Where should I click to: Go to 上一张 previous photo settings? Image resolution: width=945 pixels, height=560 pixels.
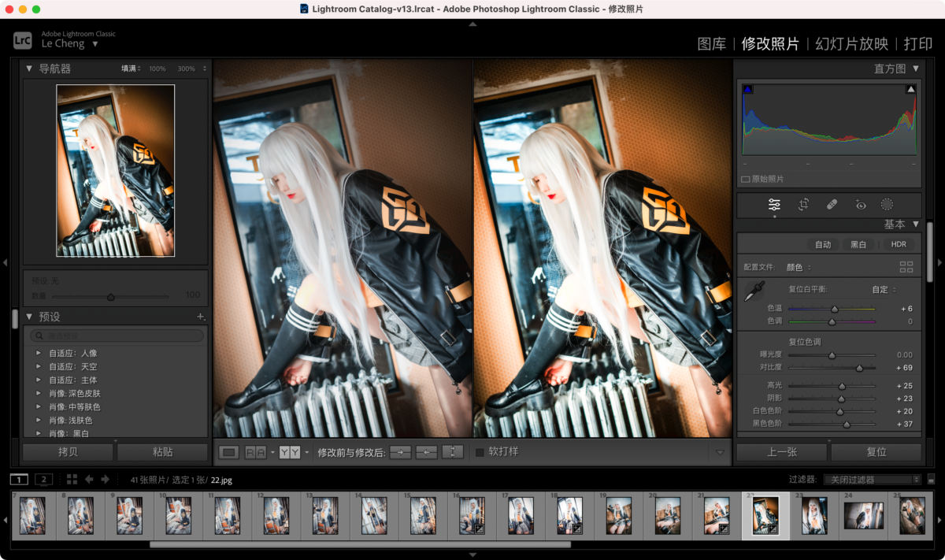782,452
